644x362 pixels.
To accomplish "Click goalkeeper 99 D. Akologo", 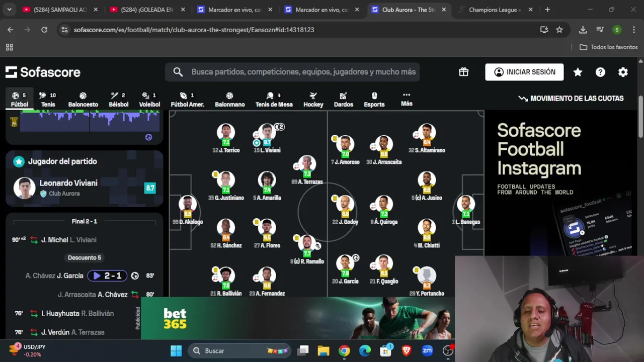I will pyautogui.click(x=187, y=210).
